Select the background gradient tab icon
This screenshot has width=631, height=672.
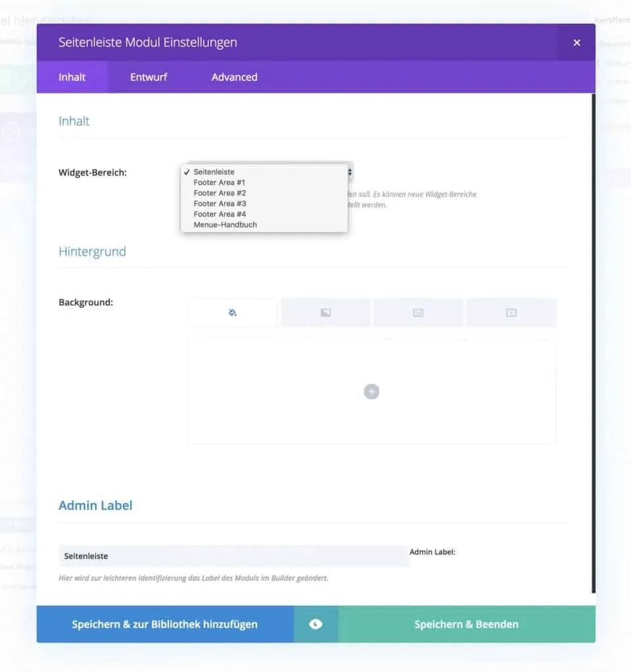[x=325, y=313]
